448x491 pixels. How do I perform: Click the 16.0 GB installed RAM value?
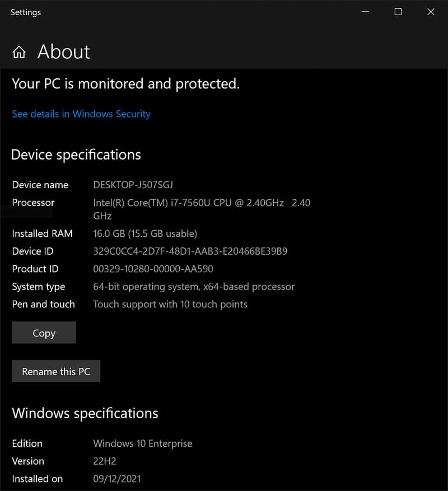pos(145,233)
